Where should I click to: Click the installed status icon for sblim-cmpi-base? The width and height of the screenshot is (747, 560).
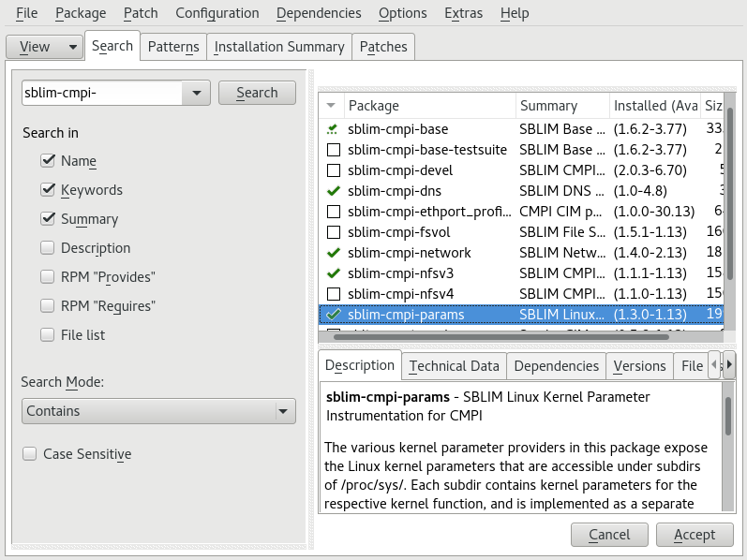click(333, 129)
